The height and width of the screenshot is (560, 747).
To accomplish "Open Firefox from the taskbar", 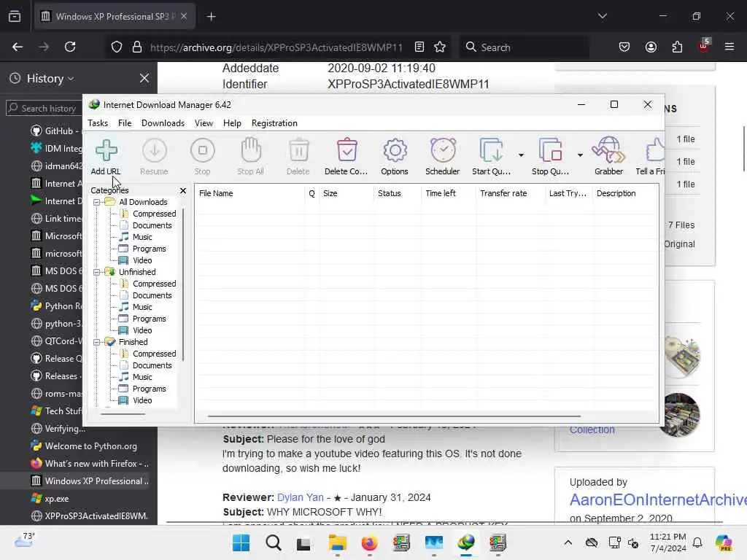I will pyautogui.click(x=369, y=542).
